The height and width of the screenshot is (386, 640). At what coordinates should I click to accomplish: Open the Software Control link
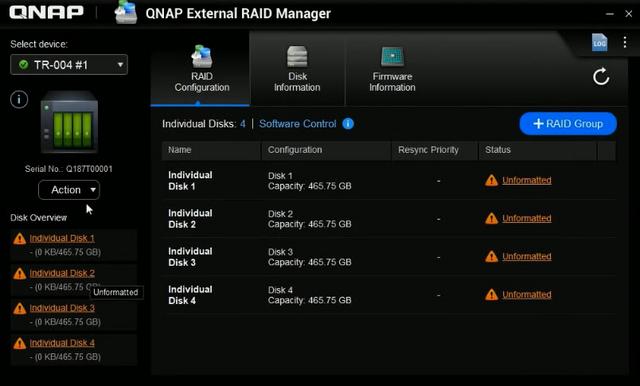[x=298, y=124]
